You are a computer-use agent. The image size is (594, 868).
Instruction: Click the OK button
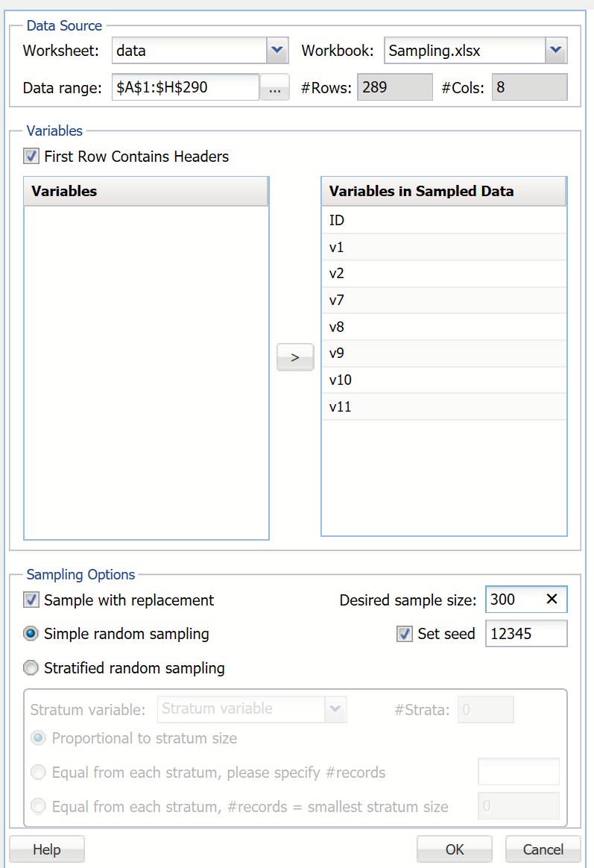coord(455,849)
